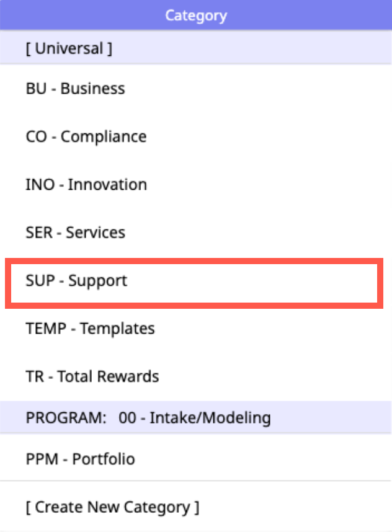392x532 pixels.
Task: Select Portfolio in Intake/Modeling program
Action: pyautogui.click(x=81, y=459)
